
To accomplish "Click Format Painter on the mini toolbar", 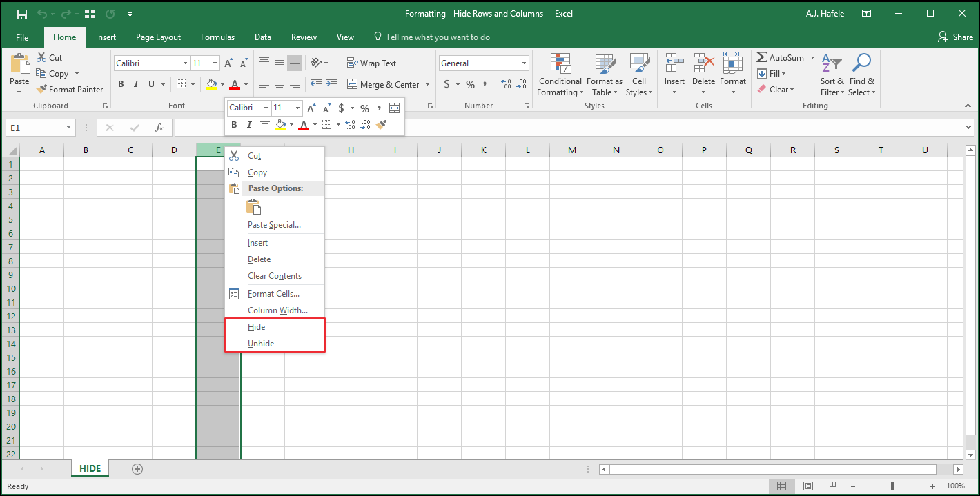I will pyautogui.click(x=381, y=125).
